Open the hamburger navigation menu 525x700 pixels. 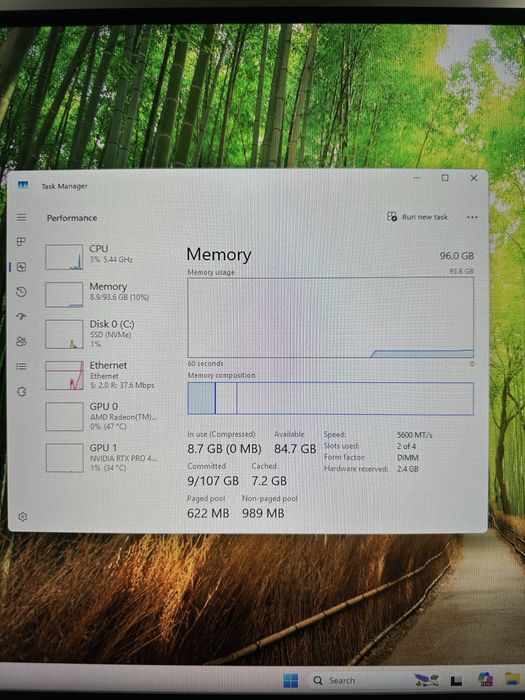(x=21, y=217)
